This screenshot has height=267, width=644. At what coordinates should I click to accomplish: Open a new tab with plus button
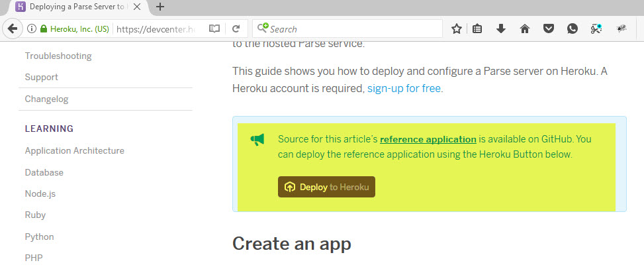(x=161, y=7)
